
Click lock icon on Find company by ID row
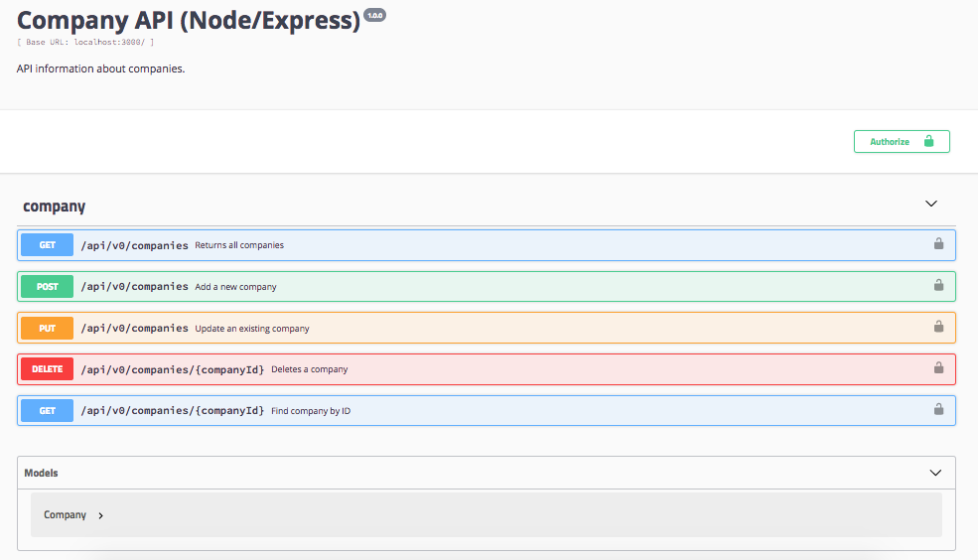[x=938, y=409]
